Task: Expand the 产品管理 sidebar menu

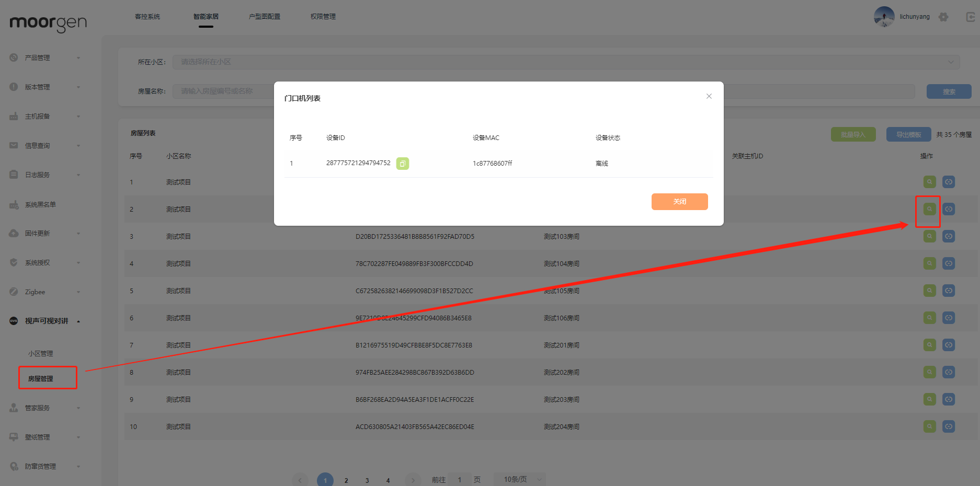Action: pos(44,58)
